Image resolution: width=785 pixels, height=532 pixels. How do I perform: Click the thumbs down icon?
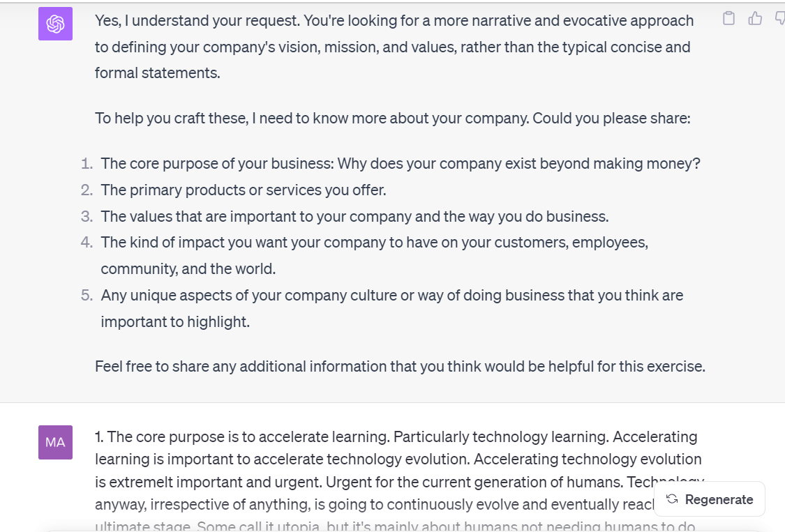tap(780, 19)
